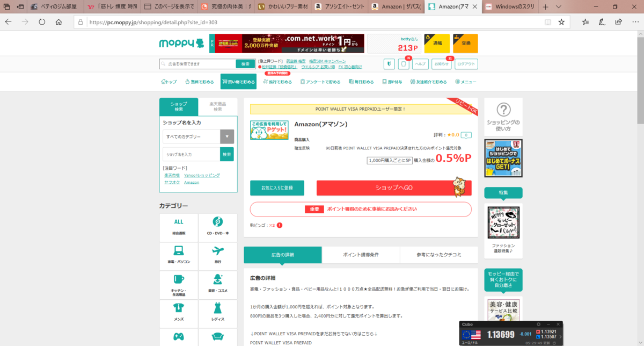Open browser reading view icon
Image resolution: width=644 pixels, height=346 pixels.
[547, 22]
